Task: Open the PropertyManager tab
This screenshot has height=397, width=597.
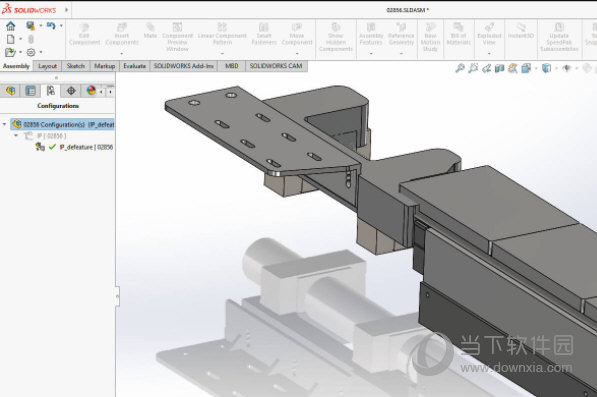Action: click(x=30, y=91)
